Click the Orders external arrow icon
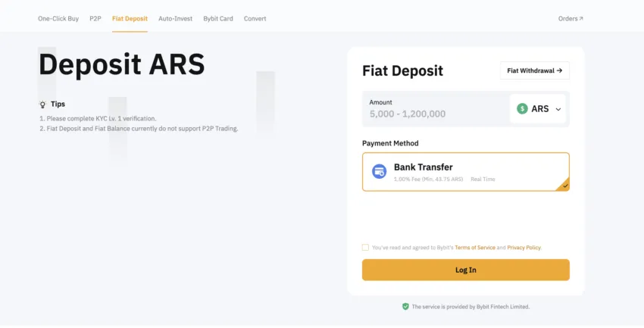Screen dimensions: 644x328 581,18
